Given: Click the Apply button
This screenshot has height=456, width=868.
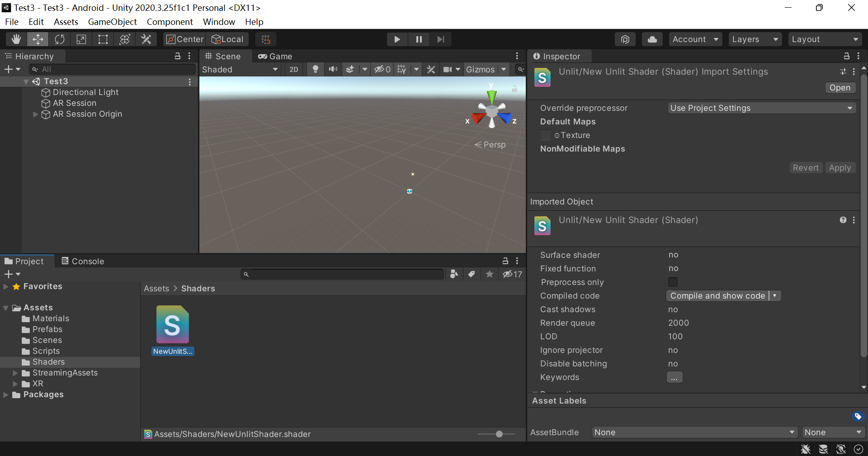Looking at the screenshot, I should 840,168.
